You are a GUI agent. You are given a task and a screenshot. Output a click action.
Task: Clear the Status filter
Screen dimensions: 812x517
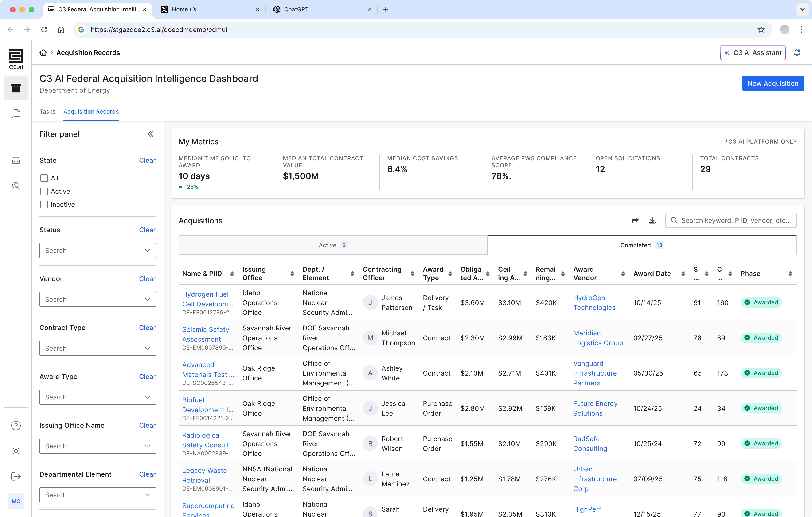147,230
